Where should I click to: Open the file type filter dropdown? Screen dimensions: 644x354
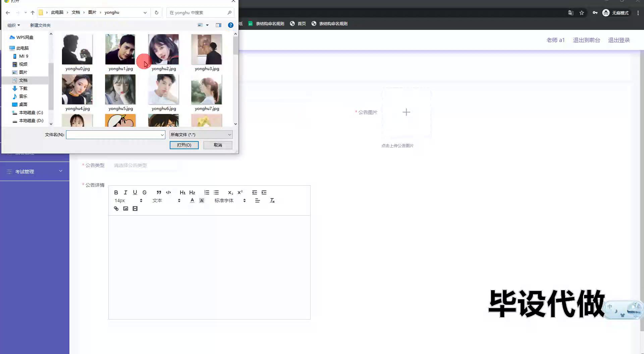(201, 135)
